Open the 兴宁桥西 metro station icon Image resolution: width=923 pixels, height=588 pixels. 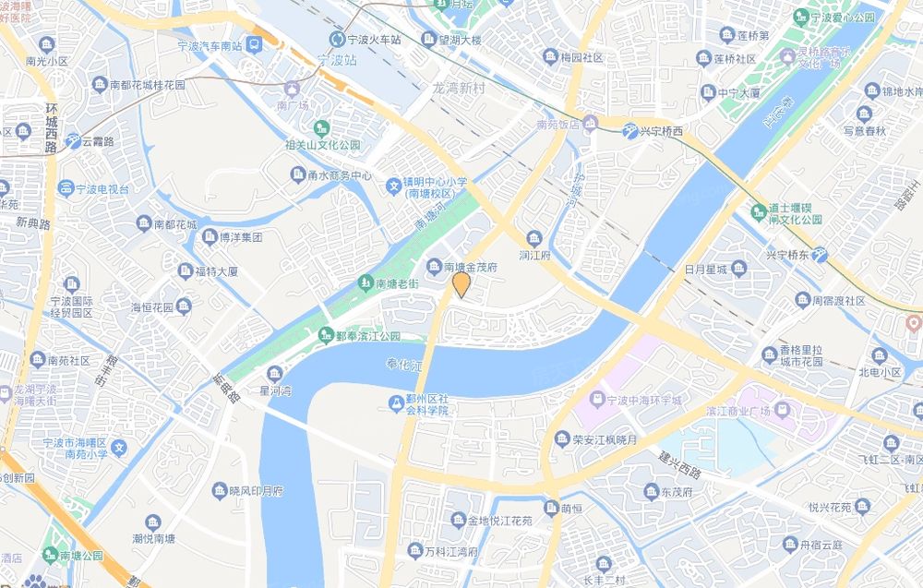629,131
